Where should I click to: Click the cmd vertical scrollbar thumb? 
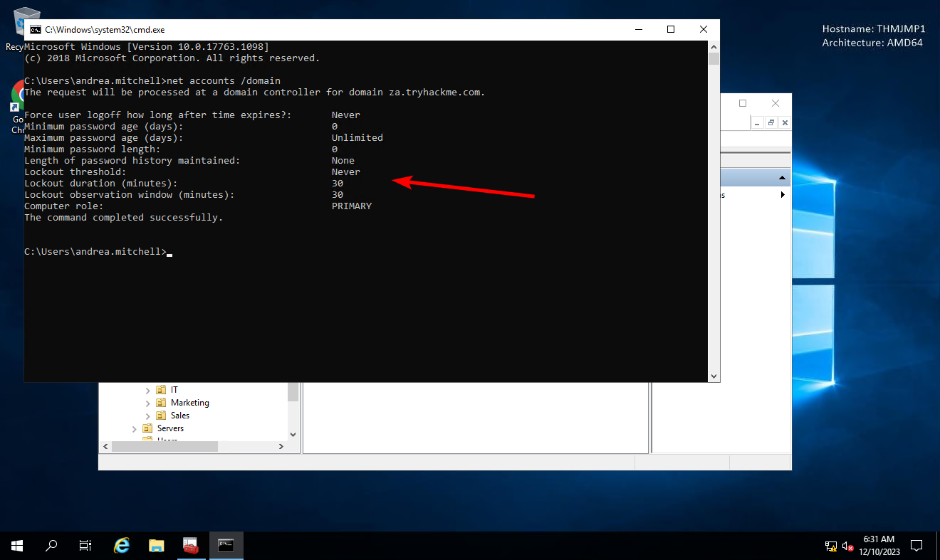point(714,58)
